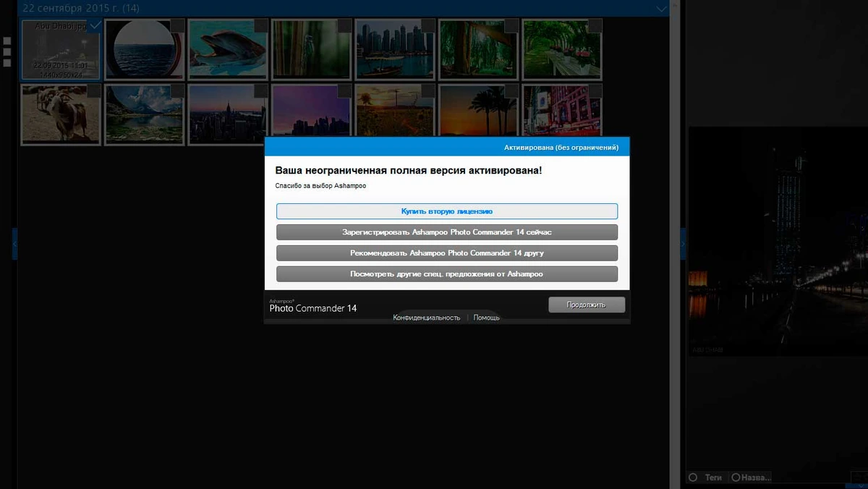Click the 'Продолжить' button

coord(587,305)
